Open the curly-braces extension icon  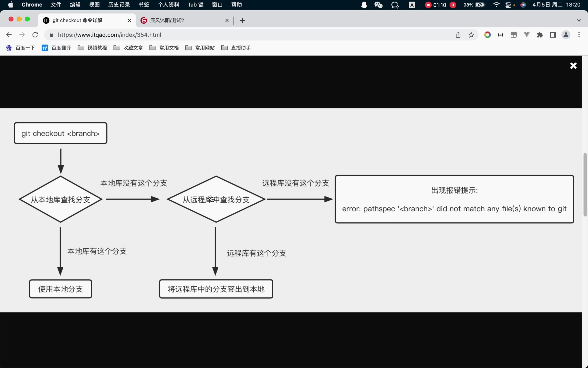(x=501, y=35)
